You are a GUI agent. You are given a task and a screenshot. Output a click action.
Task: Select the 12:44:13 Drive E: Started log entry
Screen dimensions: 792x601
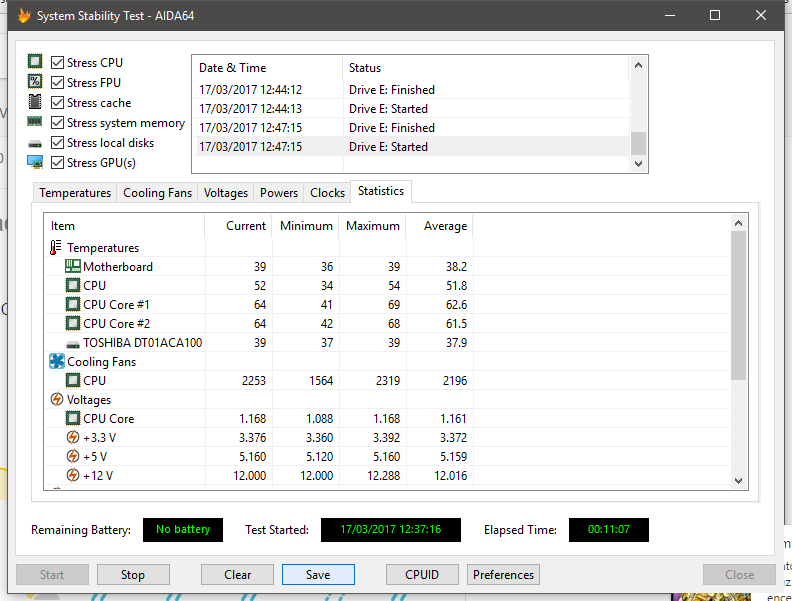[x=411, y=109]
